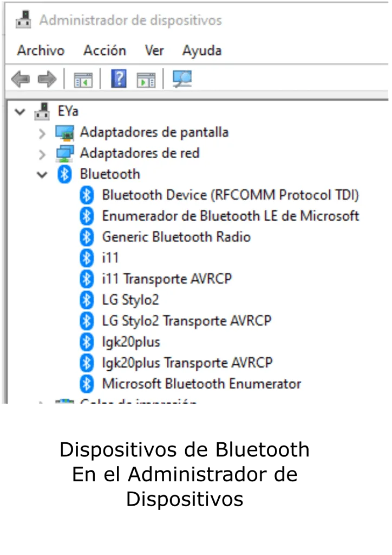Open the Ayuda menu
This screenshot has width=392, height=555.
(x=202, y=50)
